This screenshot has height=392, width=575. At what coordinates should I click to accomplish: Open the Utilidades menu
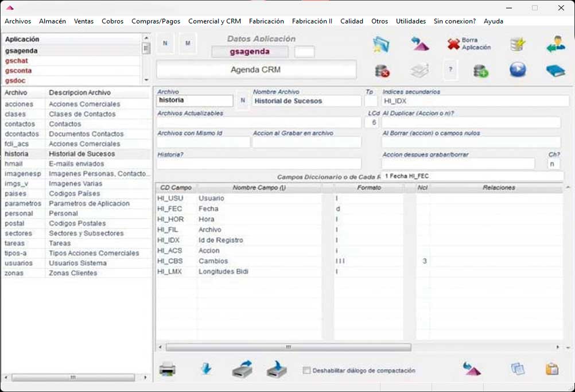(x=411, y=21)
